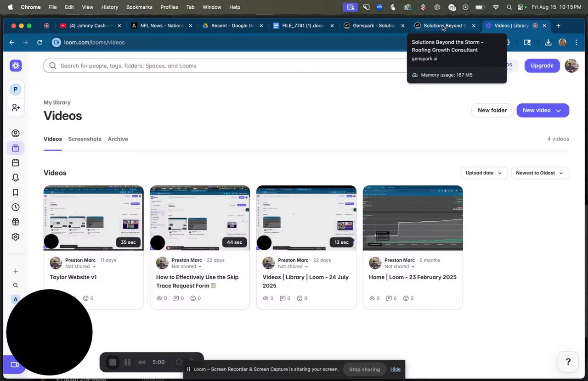Open the Loom account avatar next to Upgrade

571,66
